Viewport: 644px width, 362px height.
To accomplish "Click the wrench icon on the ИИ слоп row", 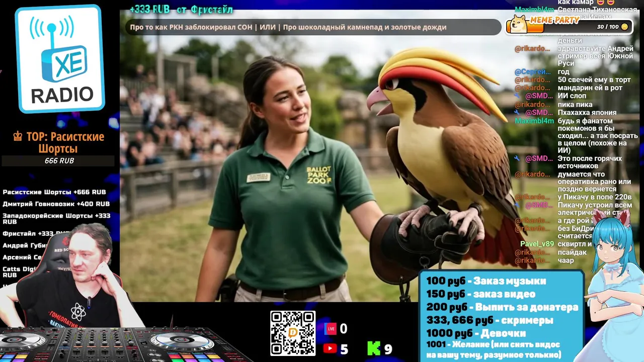I will pos(517,96).
